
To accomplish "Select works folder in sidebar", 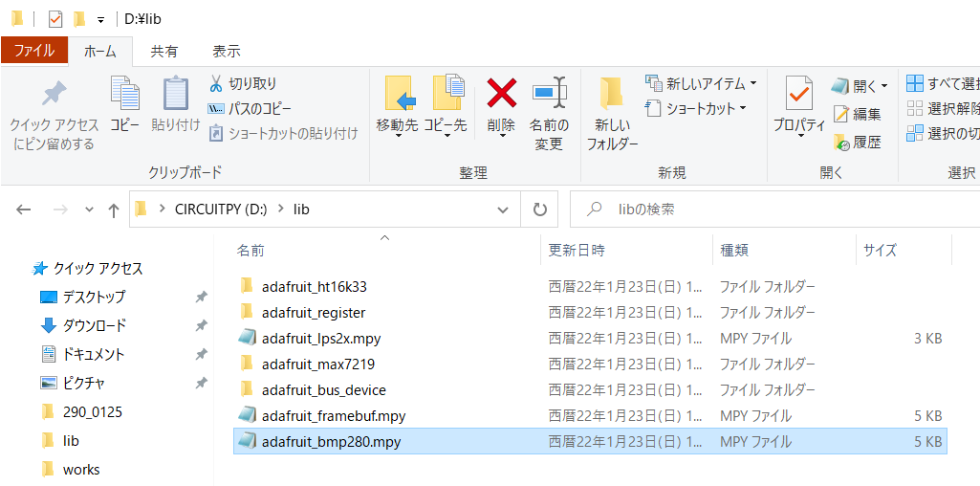I will pyautogui.click(x=81, y=469).
